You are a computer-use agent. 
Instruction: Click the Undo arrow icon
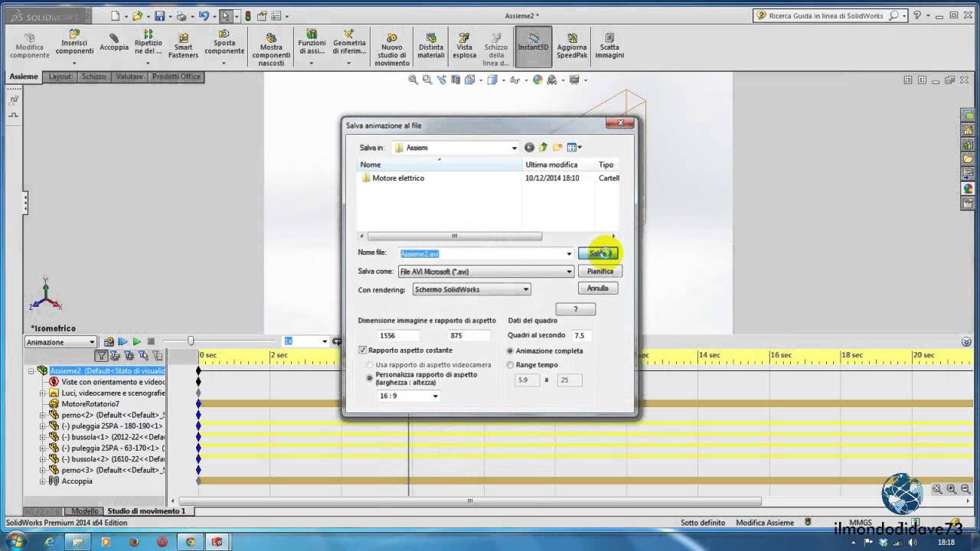click(204, 15)
